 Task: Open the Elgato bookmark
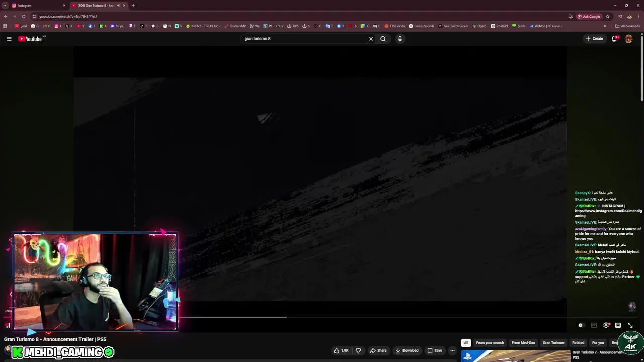(x=479, y=26)
